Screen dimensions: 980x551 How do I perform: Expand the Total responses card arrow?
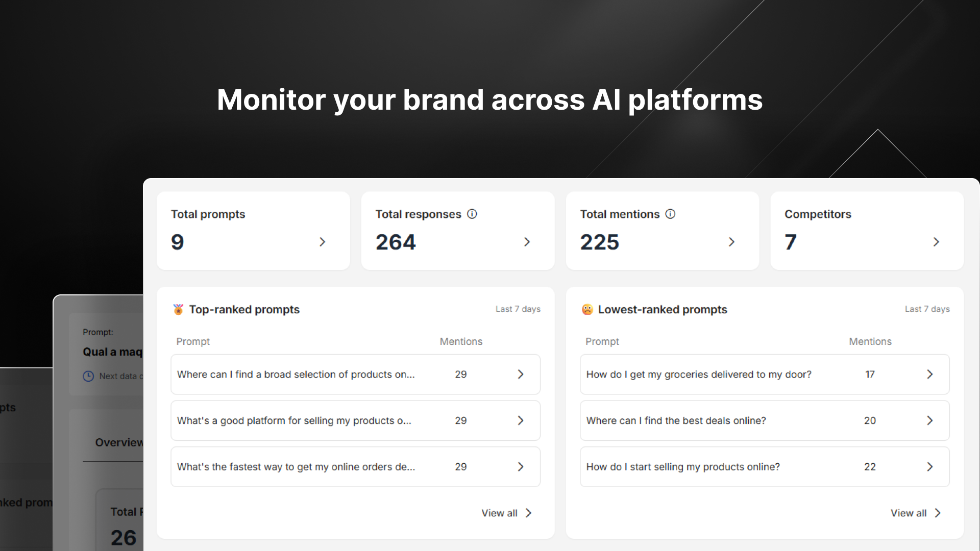[527, 242]
